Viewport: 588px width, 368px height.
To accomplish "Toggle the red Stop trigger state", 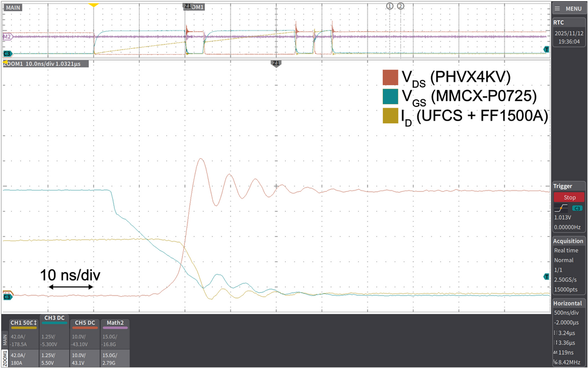I will point(569,197).
